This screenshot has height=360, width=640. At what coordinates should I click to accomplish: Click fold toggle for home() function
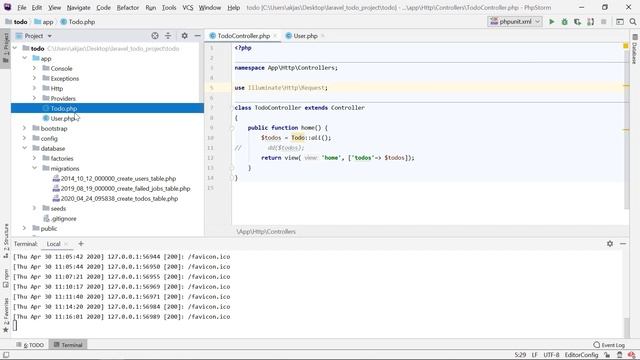[x=232, y=128]
